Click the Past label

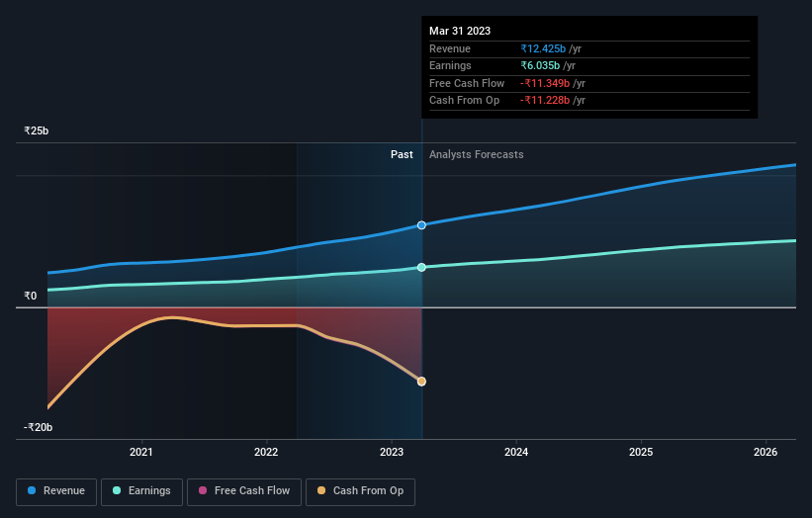(x=402, y=155)
